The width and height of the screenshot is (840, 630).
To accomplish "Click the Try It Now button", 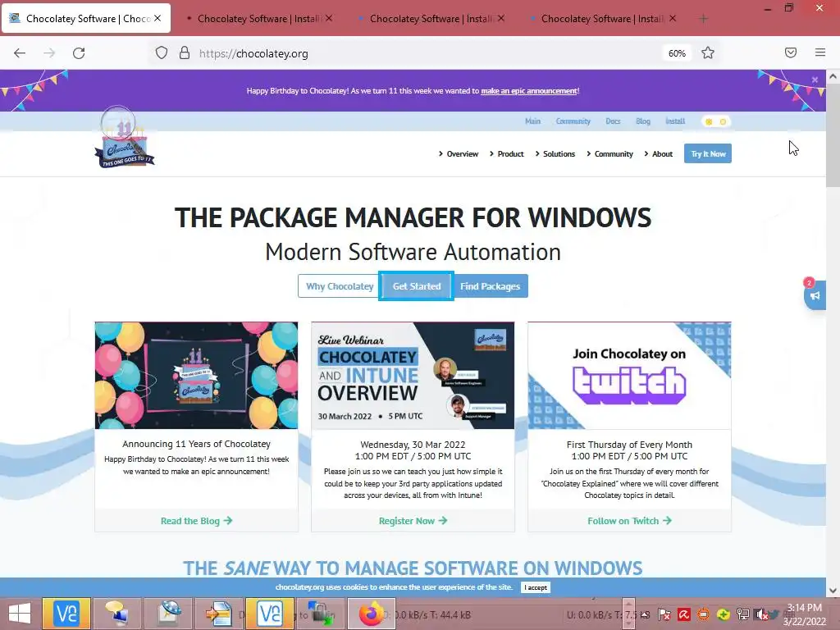I will pos(708,153).
